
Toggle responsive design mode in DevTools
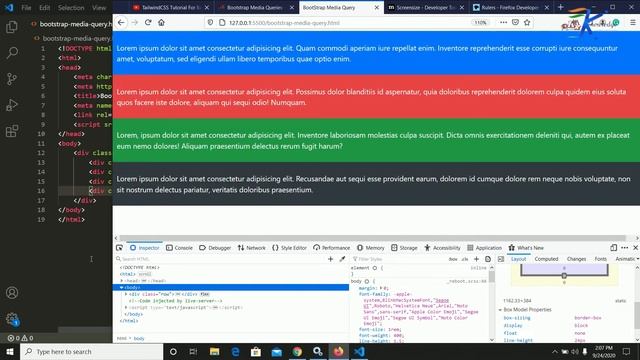point(613,248)
